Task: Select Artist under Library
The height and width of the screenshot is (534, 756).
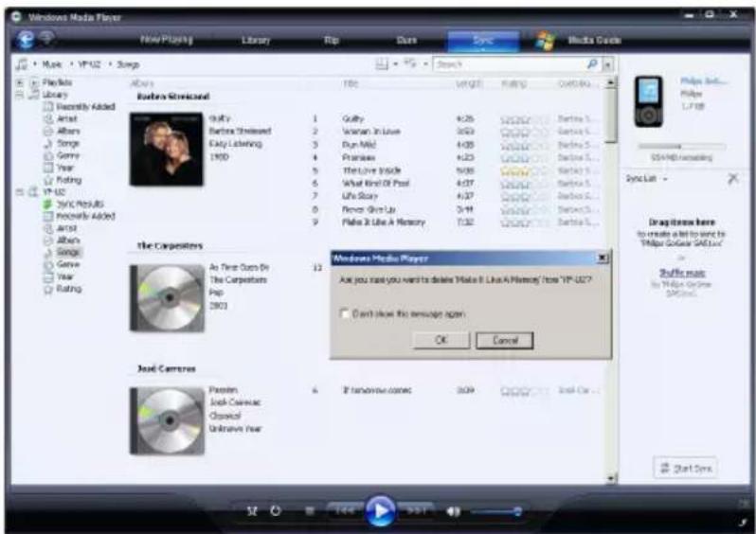Action: tap(66, 118)
